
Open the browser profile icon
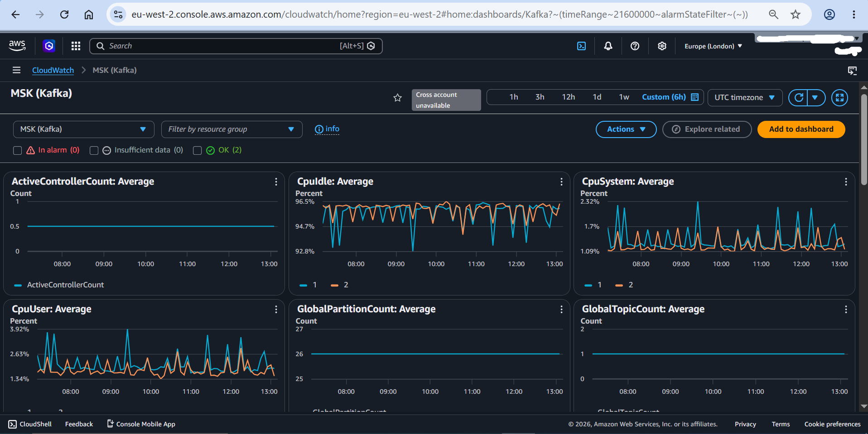tap(829, 14)
